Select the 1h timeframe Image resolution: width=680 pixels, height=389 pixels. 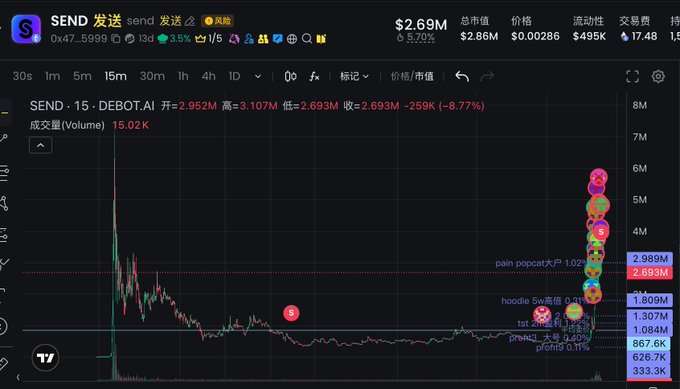point(183,76)
